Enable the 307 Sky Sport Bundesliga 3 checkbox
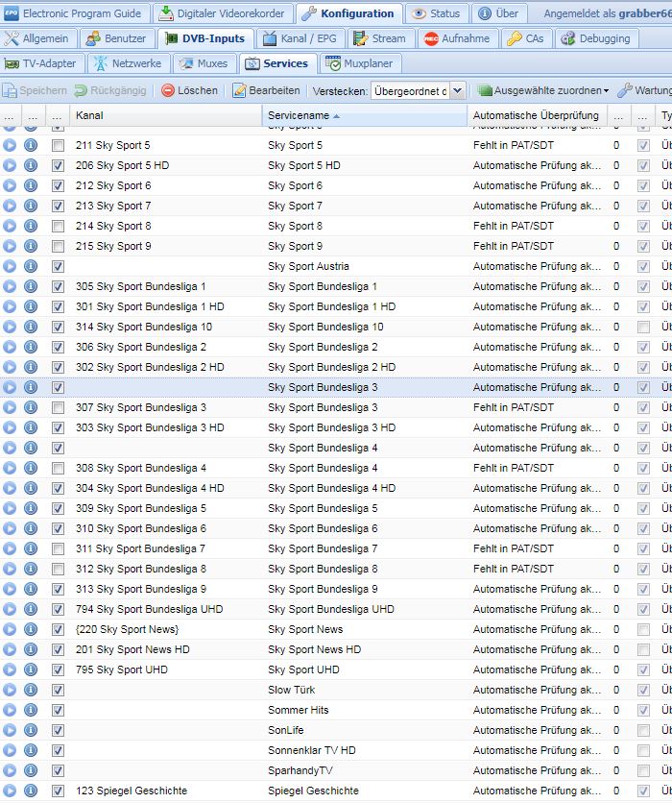 [58, 407]
